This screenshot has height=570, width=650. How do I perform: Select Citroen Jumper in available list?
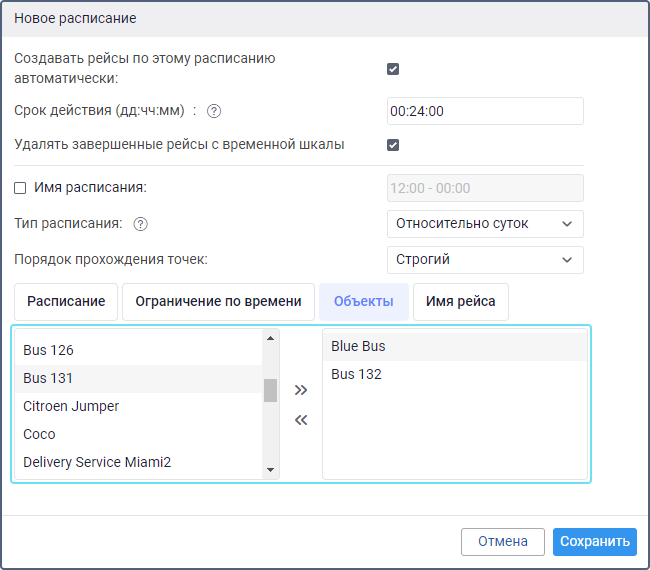pyautogui.click(x=71, y=406)
